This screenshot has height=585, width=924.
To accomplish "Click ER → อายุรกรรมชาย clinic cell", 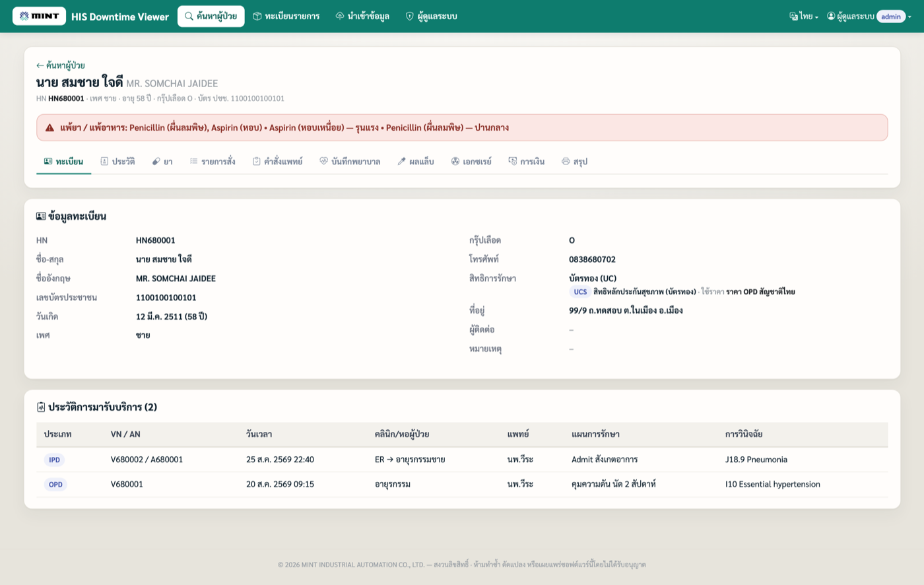I will 410,460.
